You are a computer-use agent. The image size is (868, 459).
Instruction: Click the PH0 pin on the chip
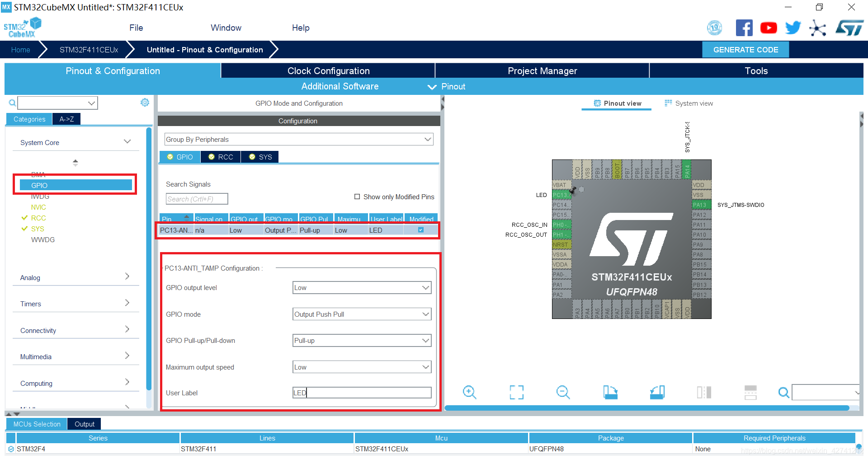tap(562, 225)
